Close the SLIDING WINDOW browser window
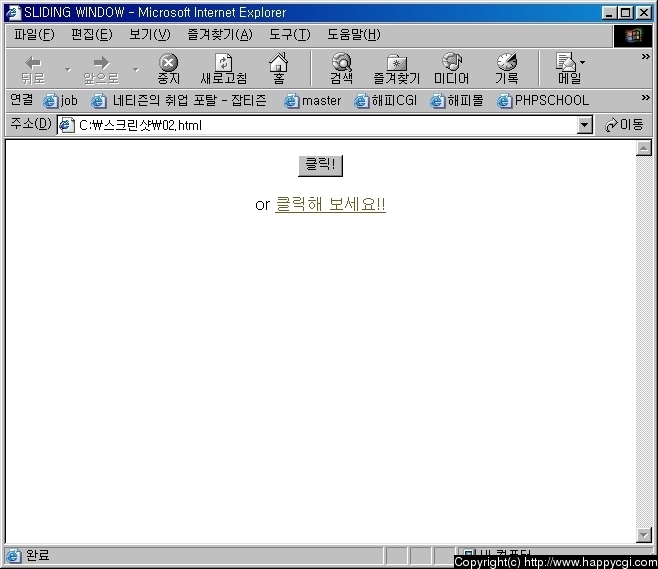 tap(644, 13)
